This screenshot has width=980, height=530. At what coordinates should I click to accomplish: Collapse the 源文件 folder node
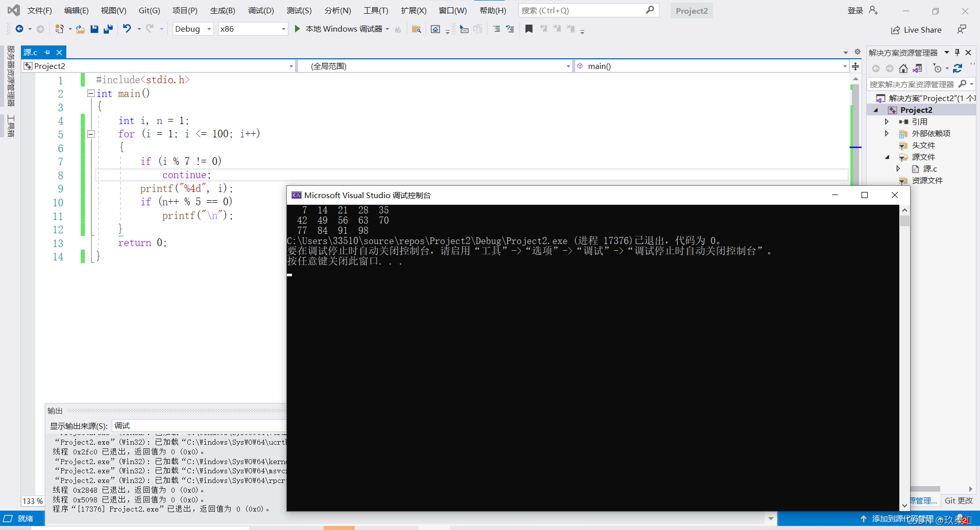pyautogui.click(x=887, y=157)
